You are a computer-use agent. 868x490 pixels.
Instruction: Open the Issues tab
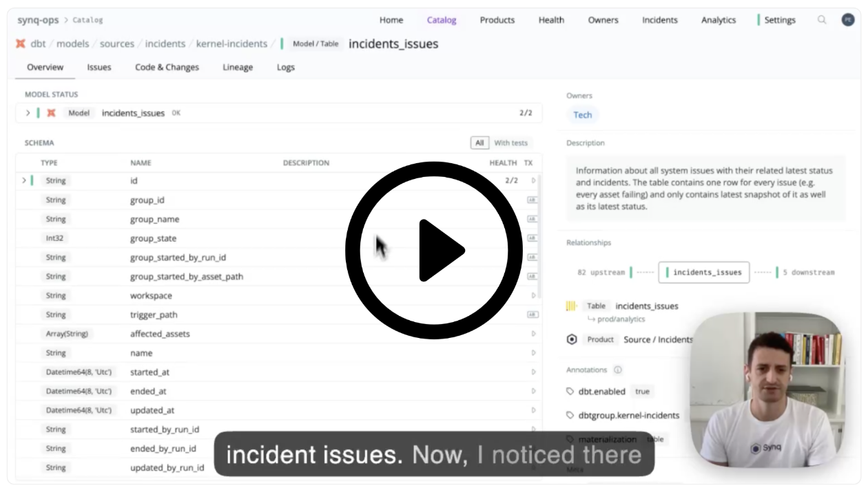(x=99, y=67)
